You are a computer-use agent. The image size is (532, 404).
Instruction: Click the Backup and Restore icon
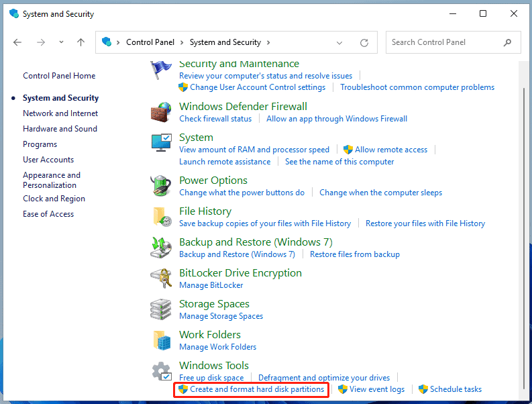161,248
